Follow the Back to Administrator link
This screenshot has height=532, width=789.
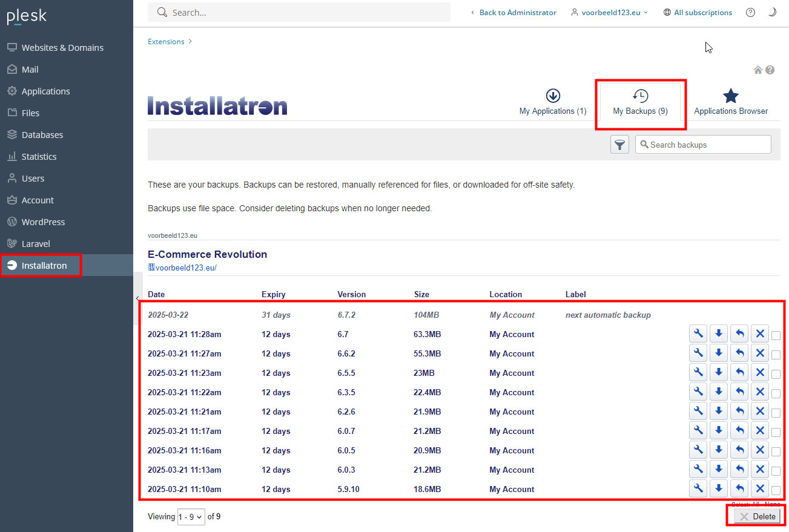point(513,12)
